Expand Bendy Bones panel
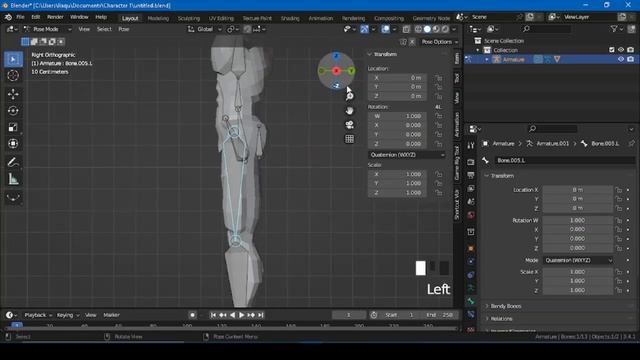Screen dimensions: 640x360 [x=506, y=306]
